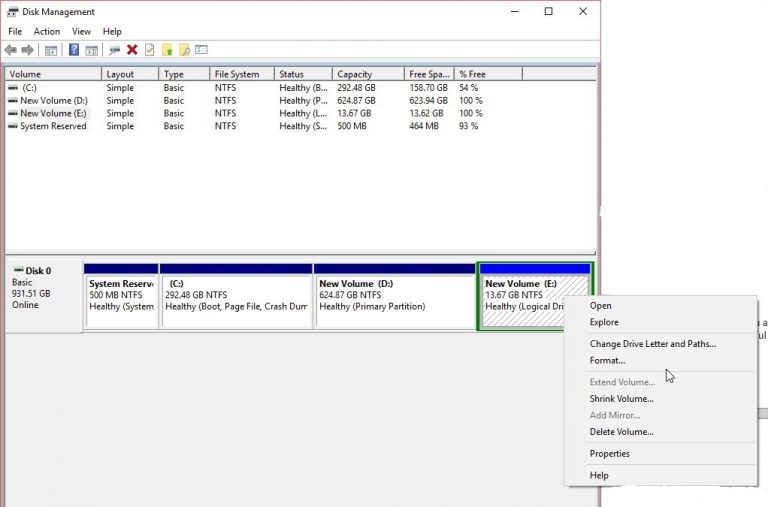This screenshot has width=768, height=507.
Task: Click Properties in the context menu
Action: click(x=609, y=454)
